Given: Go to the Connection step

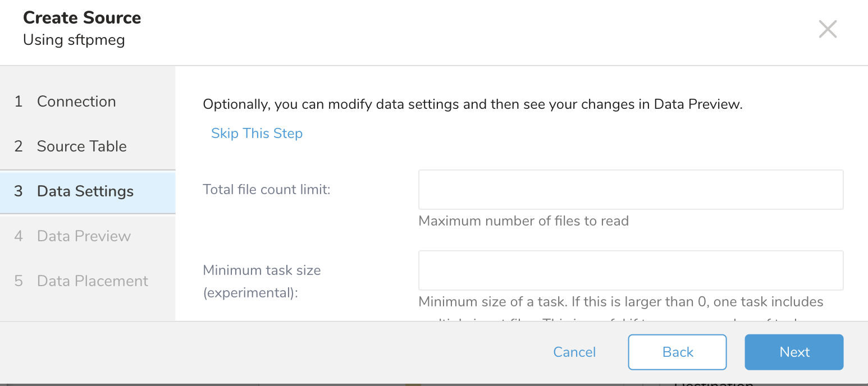Looking at the screenshot, I should (x=76, y=102).
